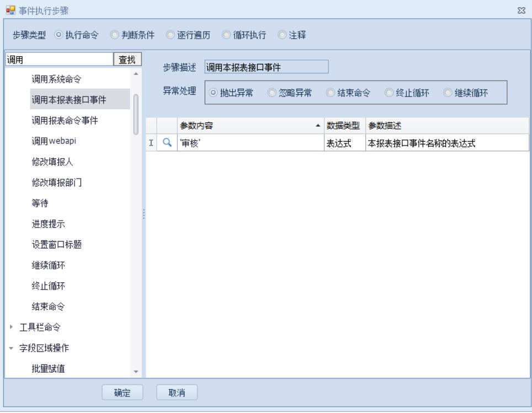Expand the 工具栏命令 tree node

pos(11,328)
